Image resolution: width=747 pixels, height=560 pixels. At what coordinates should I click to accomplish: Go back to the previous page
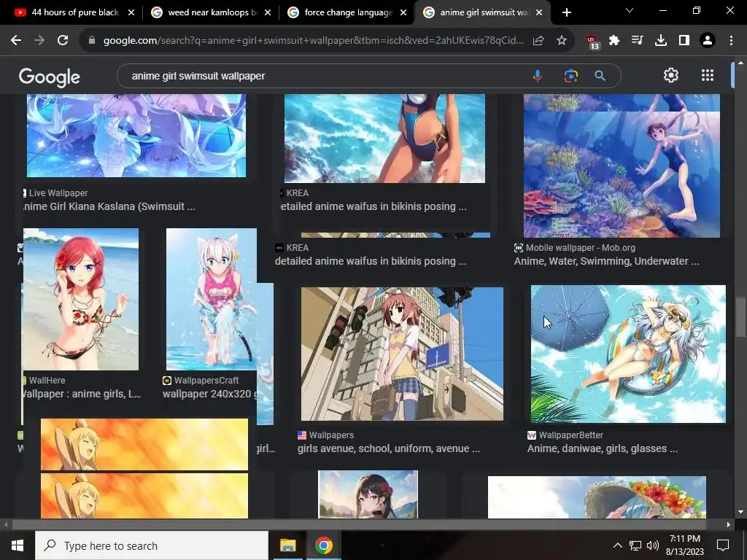pyautogui.click(x=16, y=41)
